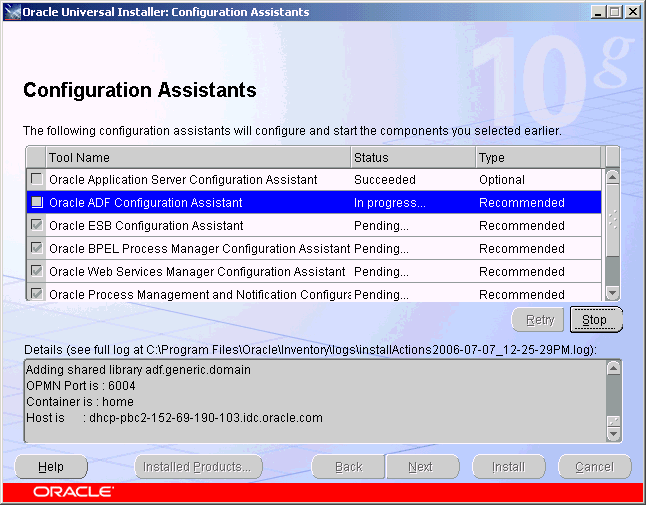Click the Type column header

pos(538,157)
